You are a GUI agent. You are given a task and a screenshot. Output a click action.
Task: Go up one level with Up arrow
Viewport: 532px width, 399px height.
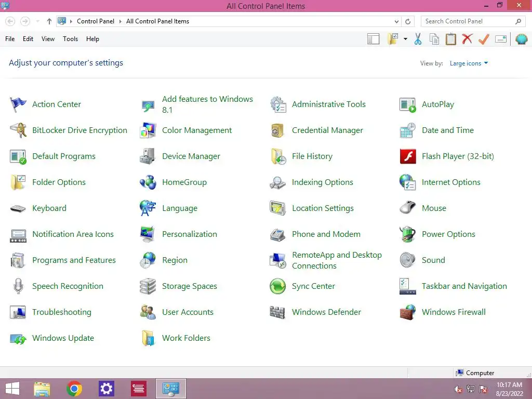point(49,21)
